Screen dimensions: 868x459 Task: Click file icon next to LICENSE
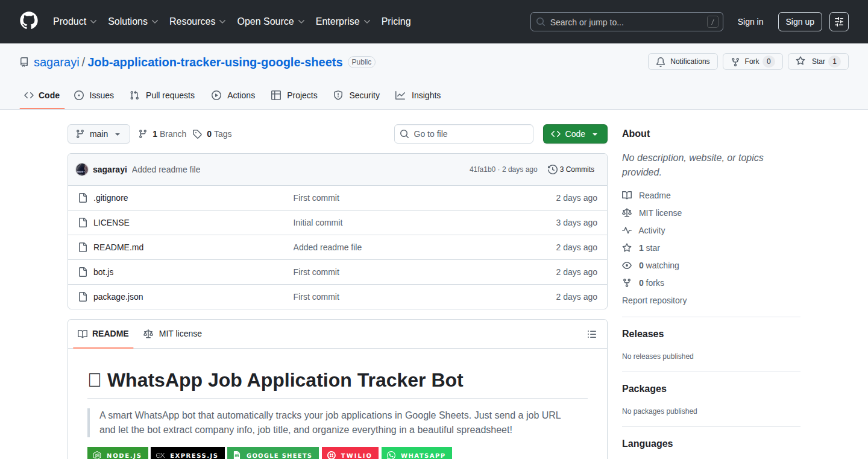(83, 223)
